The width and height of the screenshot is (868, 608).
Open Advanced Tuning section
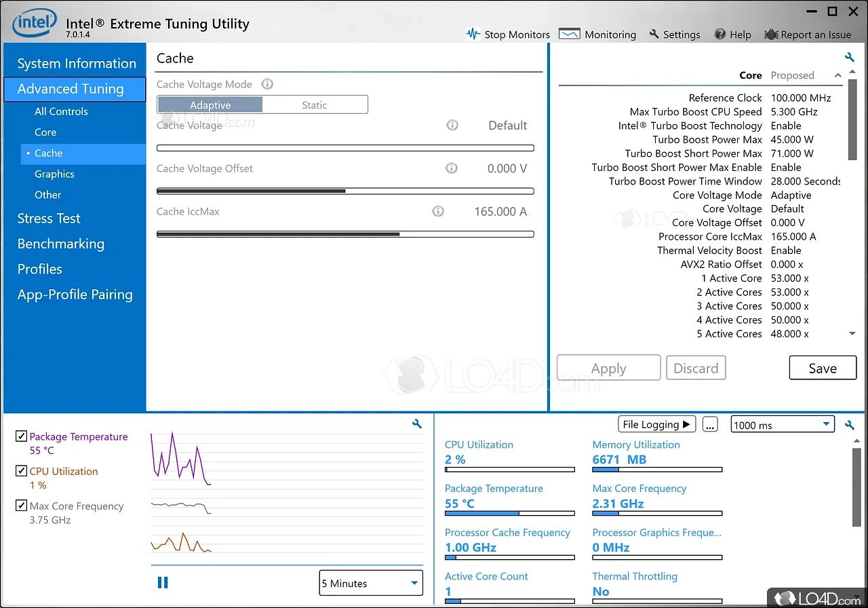[x=75, y=89]
